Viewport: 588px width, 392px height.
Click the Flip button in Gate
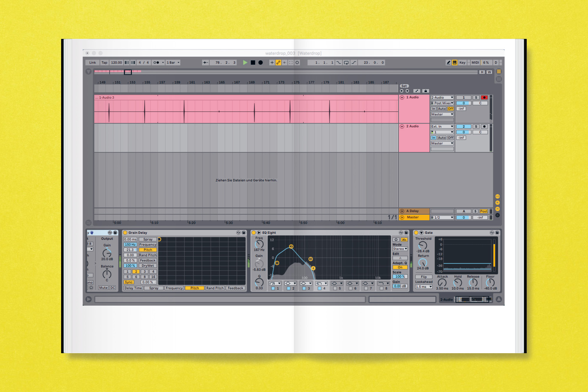point(423,277)
